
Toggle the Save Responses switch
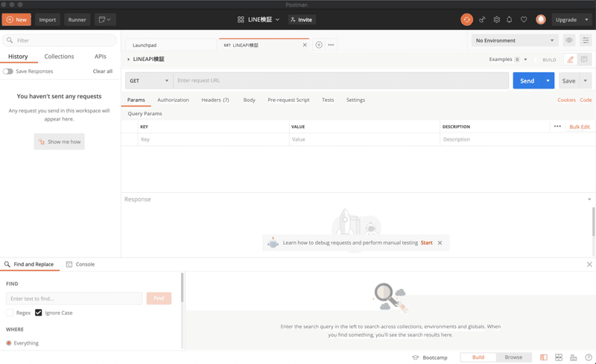7,71
